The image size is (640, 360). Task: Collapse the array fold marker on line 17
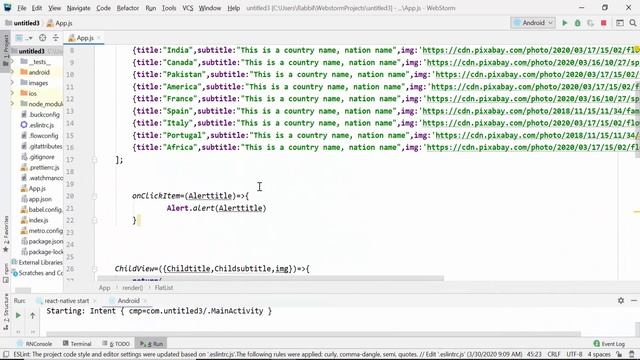click(x=94, y=160)
